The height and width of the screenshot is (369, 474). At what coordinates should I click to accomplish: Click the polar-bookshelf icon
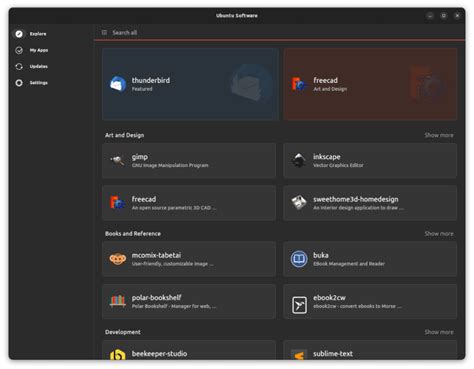(118, 301)
